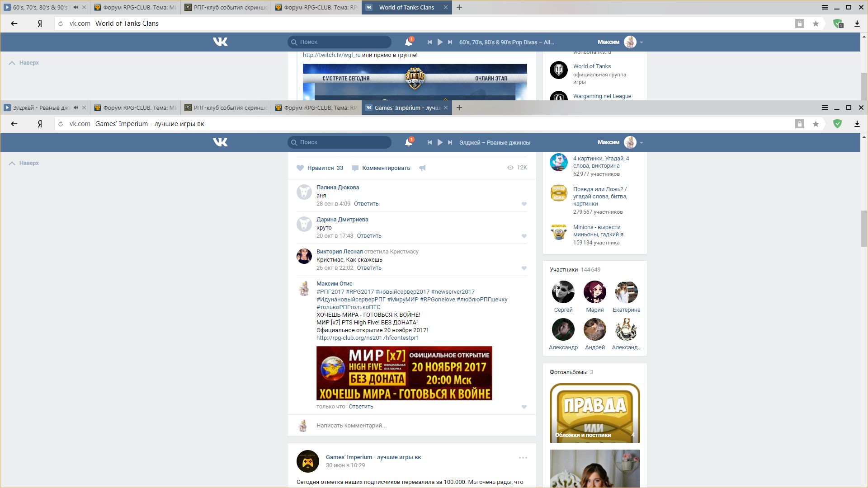
Task: Click the bookmark star in lower address bar
Action: click(816, 124)
